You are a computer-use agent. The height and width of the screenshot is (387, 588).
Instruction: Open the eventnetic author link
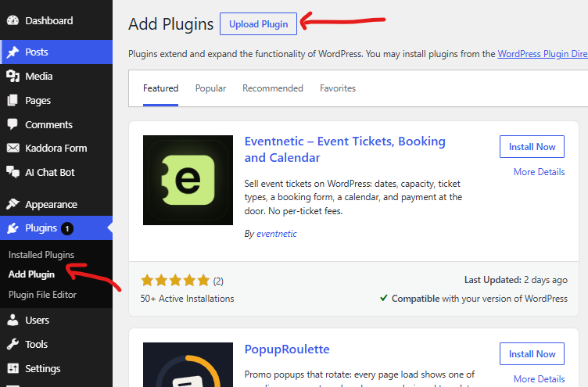click(x=276, y=234)
